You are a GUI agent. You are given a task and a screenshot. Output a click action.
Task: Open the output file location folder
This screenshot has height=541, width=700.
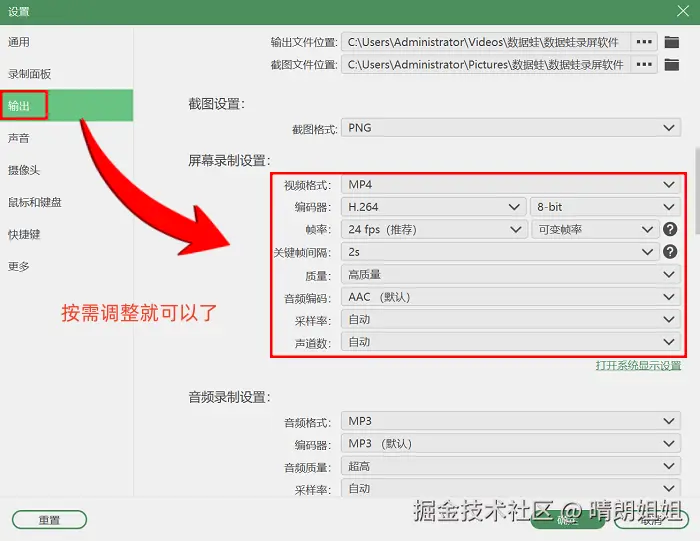point(671,42)
